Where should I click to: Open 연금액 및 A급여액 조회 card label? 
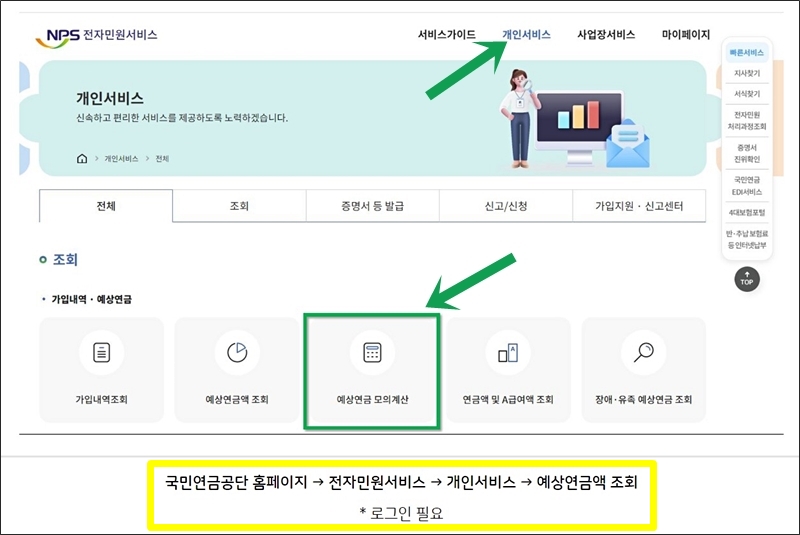point(508,399)
